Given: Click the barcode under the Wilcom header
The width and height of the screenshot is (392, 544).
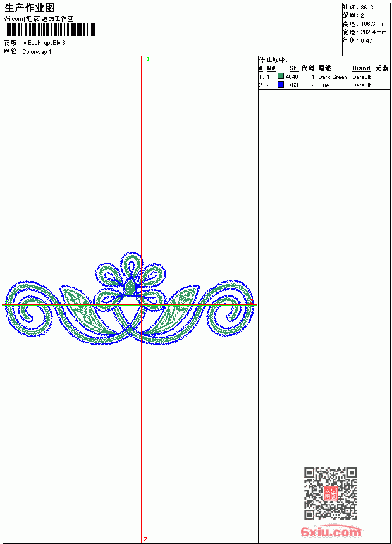Looking at the screenshot, I should pos(49,30).
